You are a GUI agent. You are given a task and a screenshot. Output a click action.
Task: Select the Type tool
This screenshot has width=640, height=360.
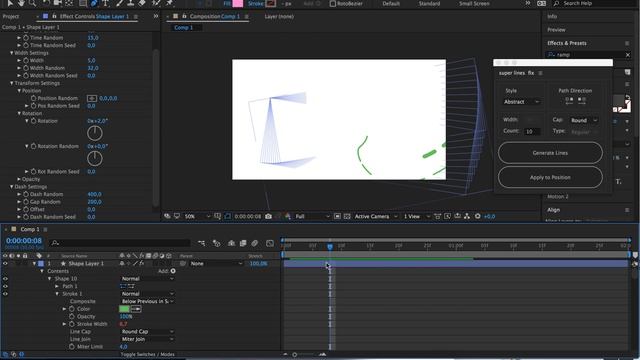[x=106, y=3]
